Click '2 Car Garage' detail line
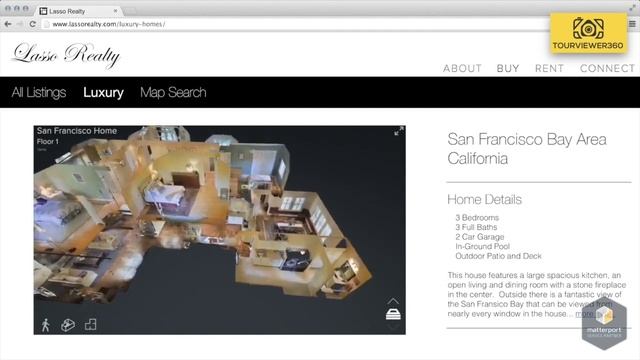 click(480, 237)
